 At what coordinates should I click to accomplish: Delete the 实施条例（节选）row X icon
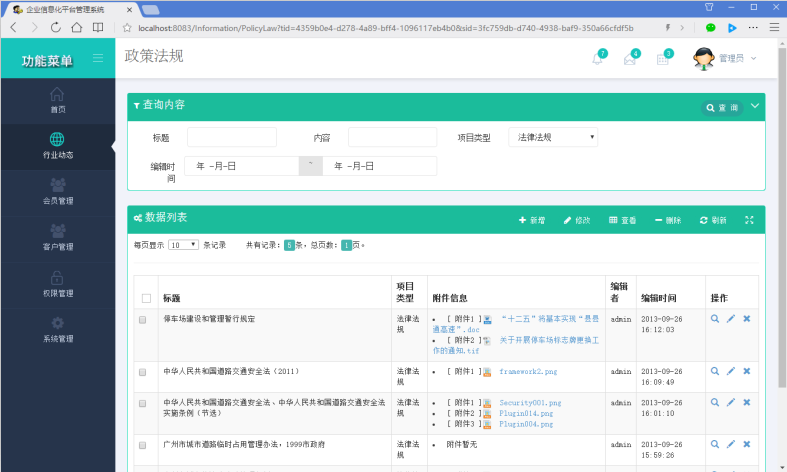(x=747, y=402)
